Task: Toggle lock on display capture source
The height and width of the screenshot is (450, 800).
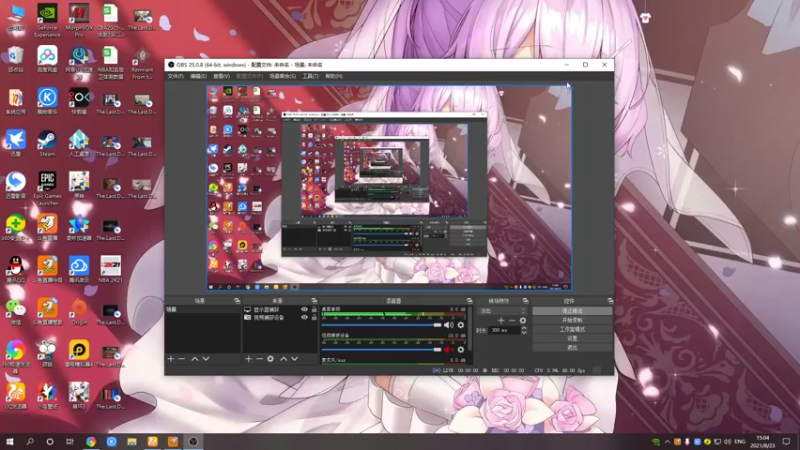Action: click(314, 310)
